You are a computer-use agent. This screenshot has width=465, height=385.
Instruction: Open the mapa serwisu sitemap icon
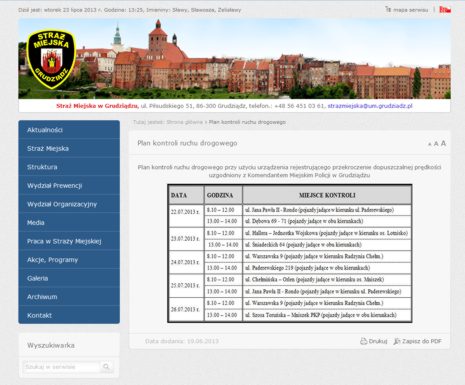(388, 9)
